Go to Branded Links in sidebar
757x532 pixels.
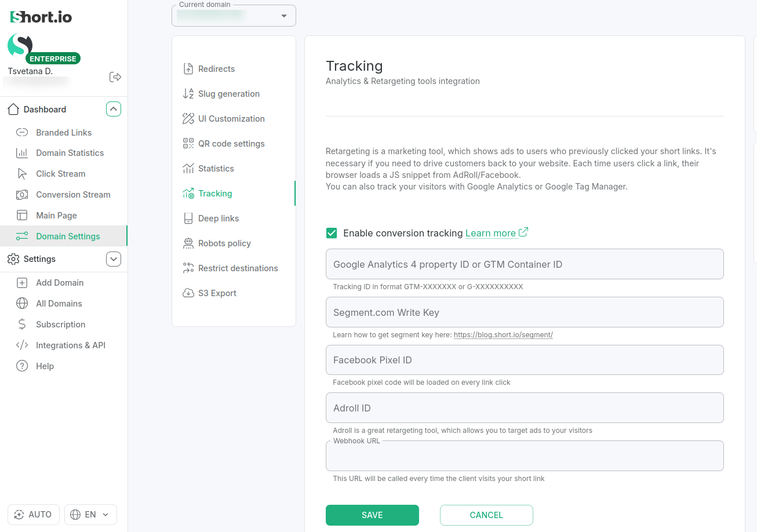[64, 133]
